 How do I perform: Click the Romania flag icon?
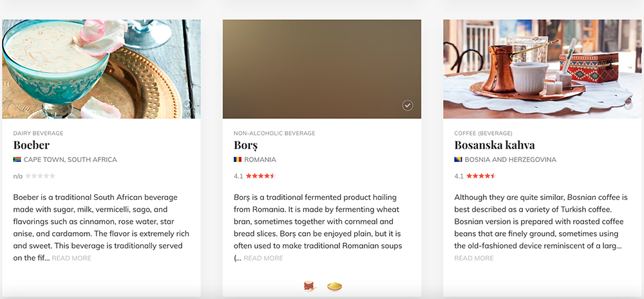[238, 159]
